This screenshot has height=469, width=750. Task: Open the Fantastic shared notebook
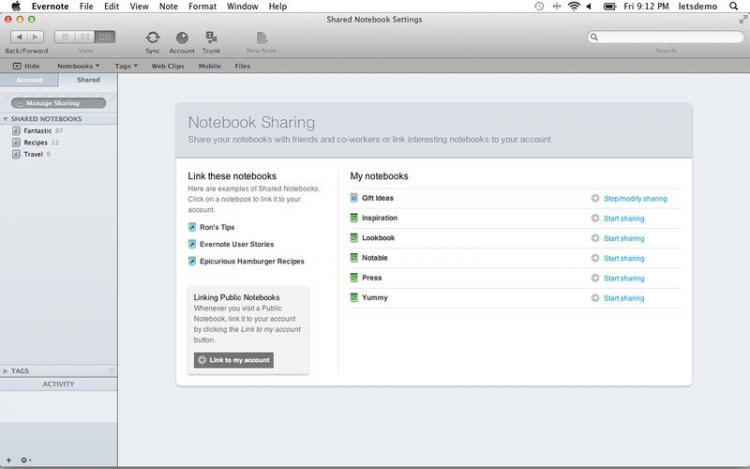pos(38,131)
